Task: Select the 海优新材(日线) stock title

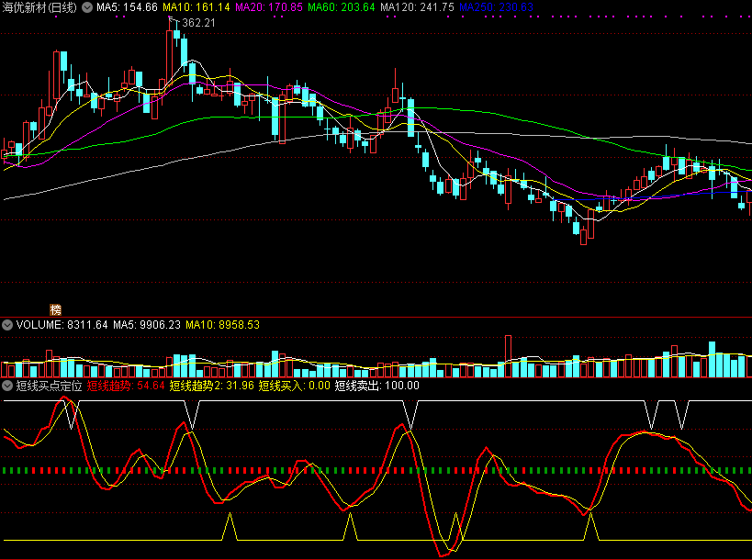Action: coord(39,7)
